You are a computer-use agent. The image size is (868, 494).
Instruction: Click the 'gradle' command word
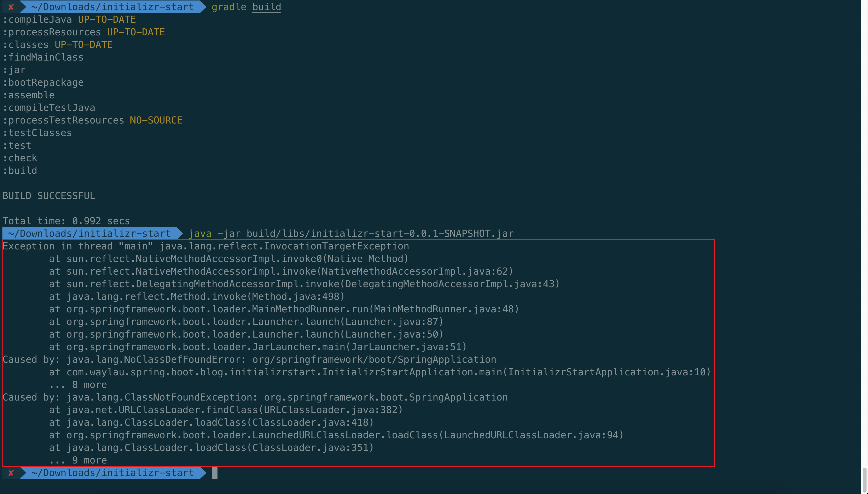[x=229, y=7]
